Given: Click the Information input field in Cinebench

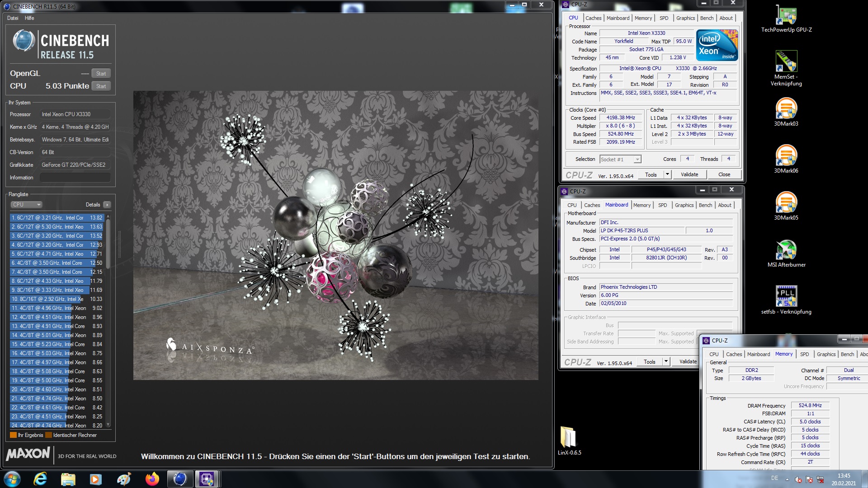Looking at the screenshot, I should [75, 178].
